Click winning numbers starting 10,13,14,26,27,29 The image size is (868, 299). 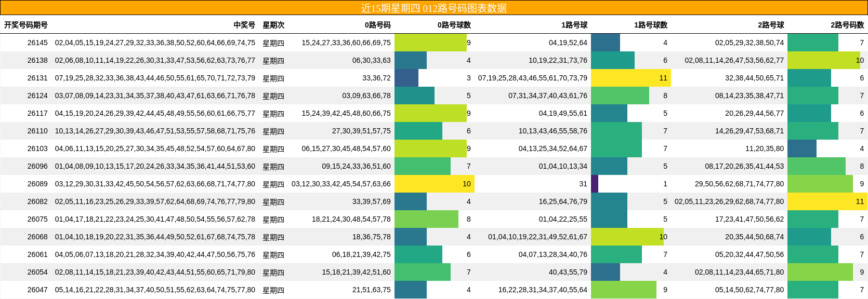(155, 131)
